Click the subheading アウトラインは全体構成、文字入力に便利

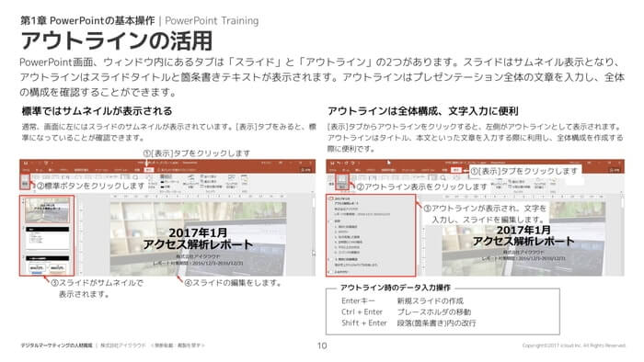[x=422, y=111]
